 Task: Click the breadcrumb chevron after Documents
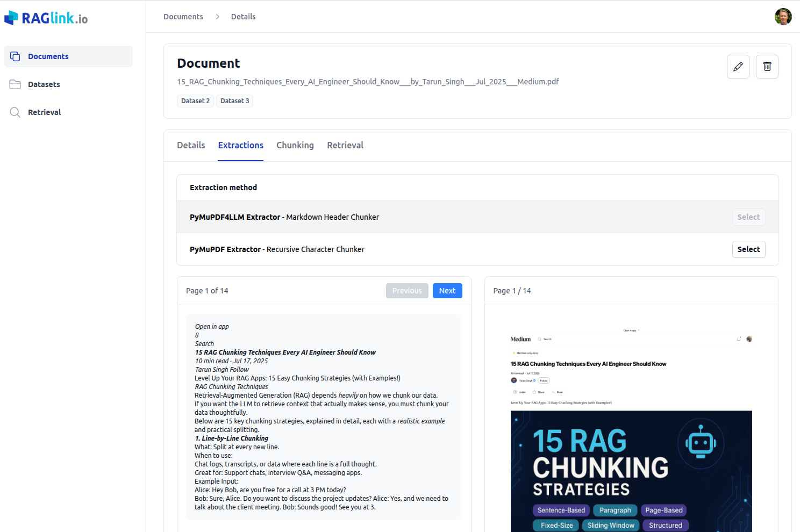coord(217,17)
